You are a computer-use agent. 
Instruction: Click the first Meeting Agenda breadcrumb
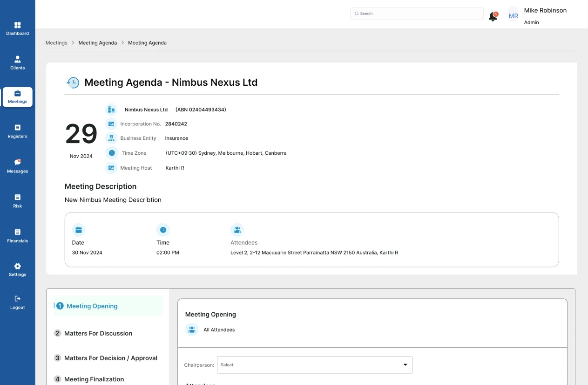pyautogui.click(x=98, y=43)
